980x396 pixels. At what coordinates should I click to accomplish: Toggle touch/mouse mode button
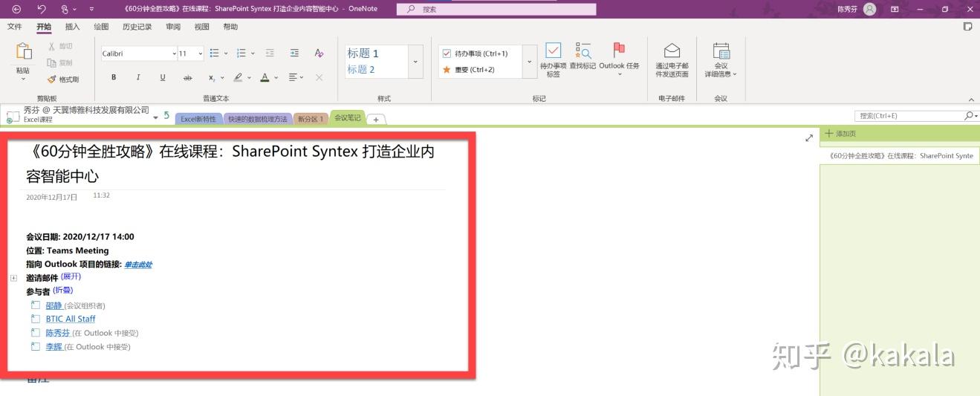65,9
